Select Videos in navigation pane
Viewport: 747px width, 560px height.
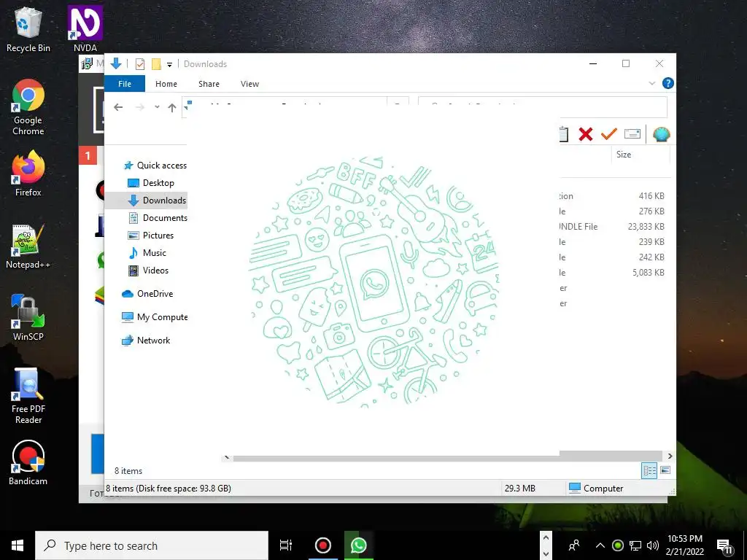click(x=149, y=271)
